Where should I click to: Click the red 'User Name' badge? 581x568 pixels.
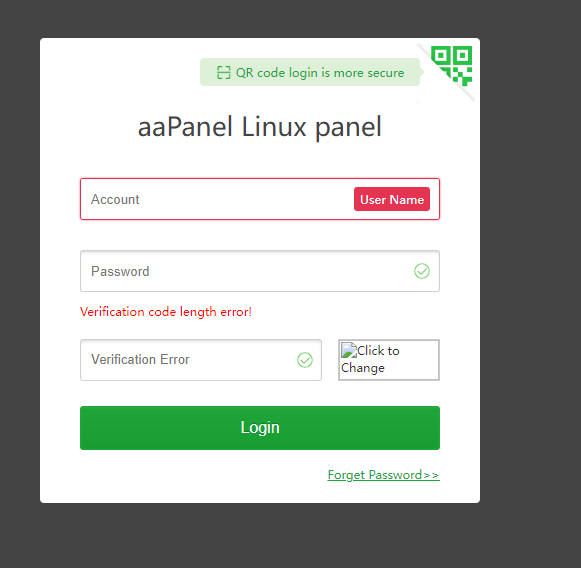point(392,199)
